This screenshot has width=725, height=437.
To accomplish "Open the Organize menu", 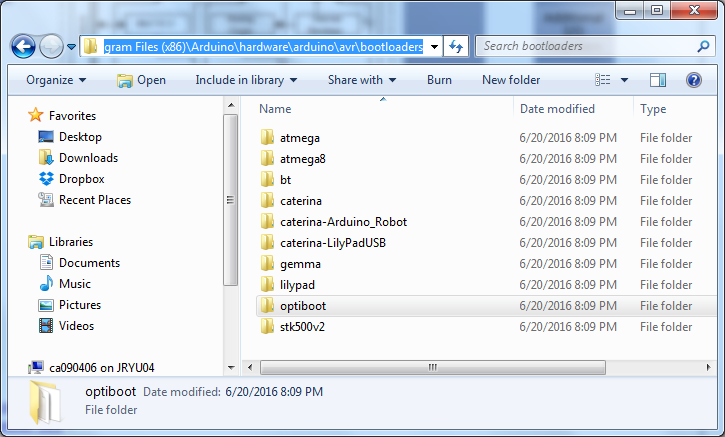I will tap(56, 80).
